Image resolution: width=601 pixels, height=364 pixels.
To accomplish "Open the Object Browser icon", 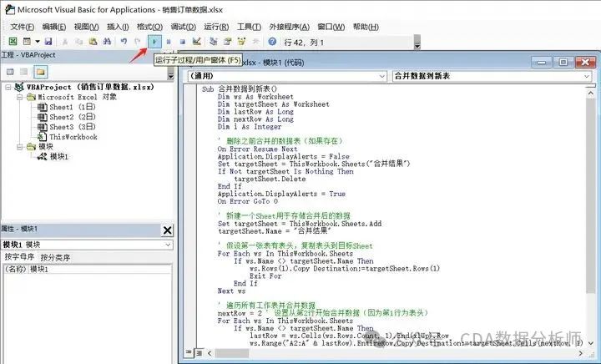I will click(x=241, y=42).
